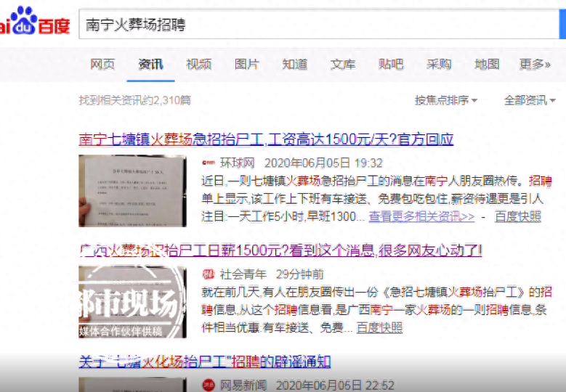Go to the 知道 tab

pyautogui.click(x=294, y=64)
